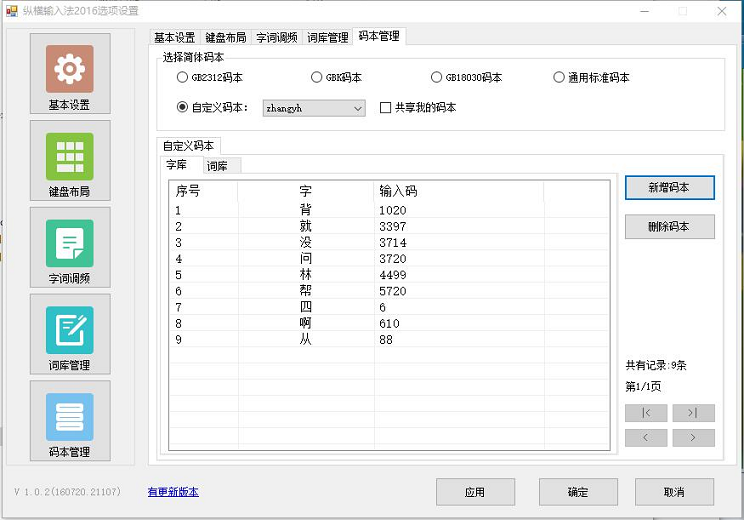This screenshot has height=520, width=744.
Task: Select the blue 码本管理 list icon
Action: coord(69,417)
